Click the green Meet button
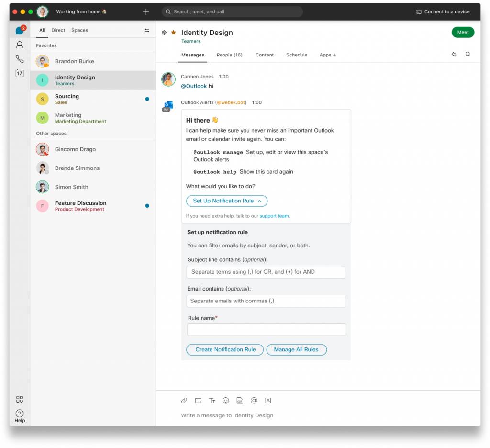Viewport: 490px width, 448px height. point(463,32)
